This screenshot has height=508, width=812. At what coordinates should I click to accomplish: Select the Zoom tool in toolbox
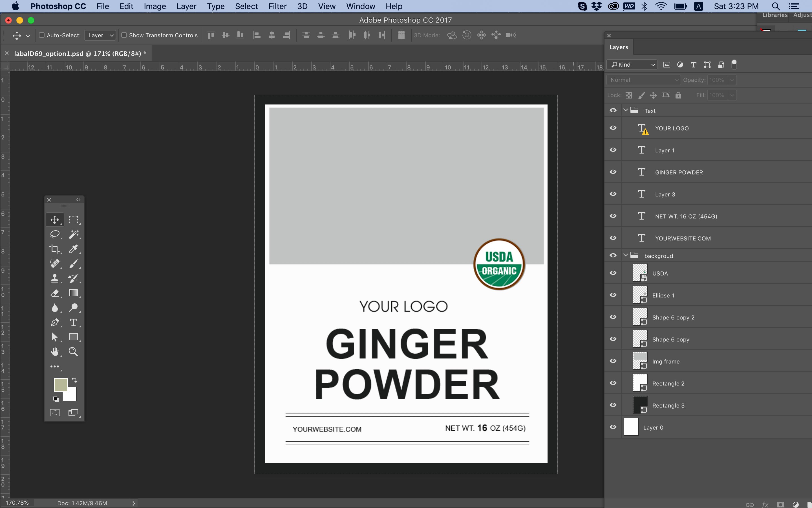click(x=74, y=352)
